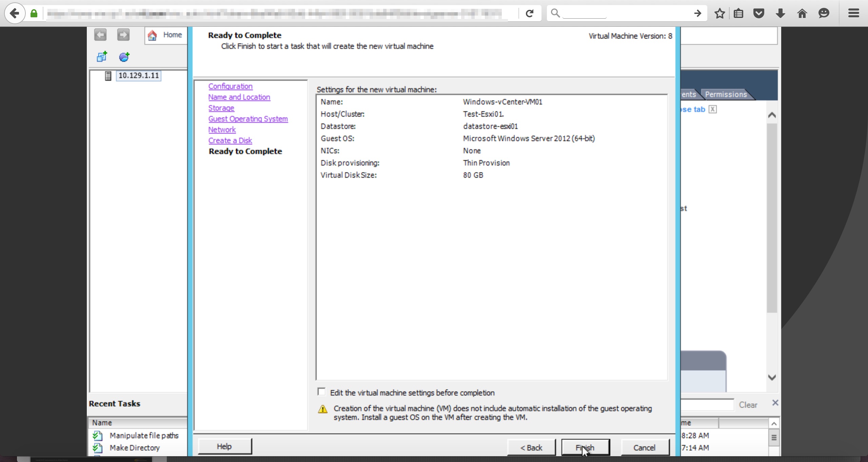Click the bookmark star icon
This screenshot has width=868, height=462.
coord(719,14)
